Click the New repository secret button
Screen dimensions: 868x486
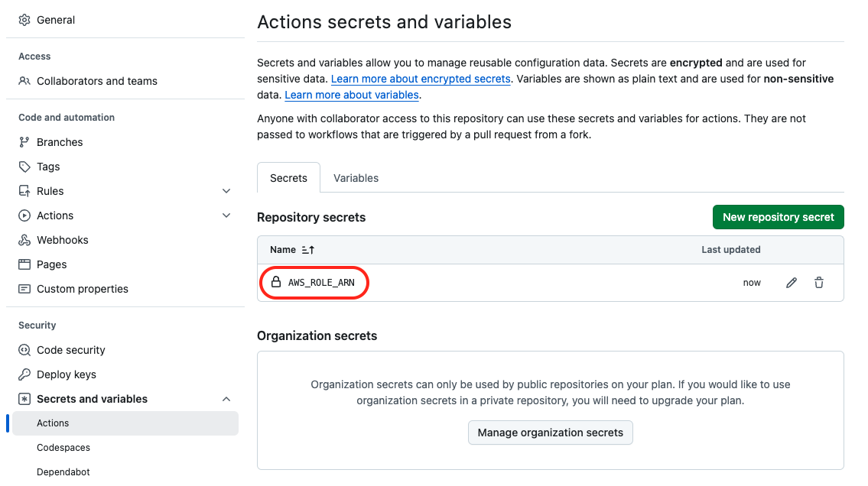[778, 217]
